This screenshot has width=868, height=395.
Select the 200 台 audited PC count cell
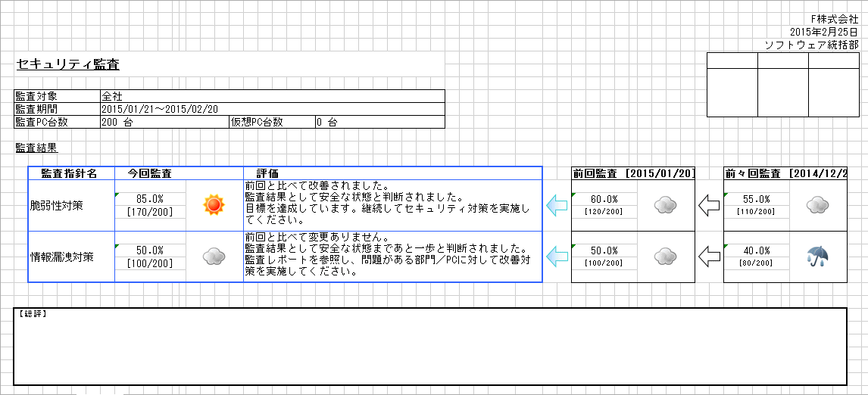163,122
